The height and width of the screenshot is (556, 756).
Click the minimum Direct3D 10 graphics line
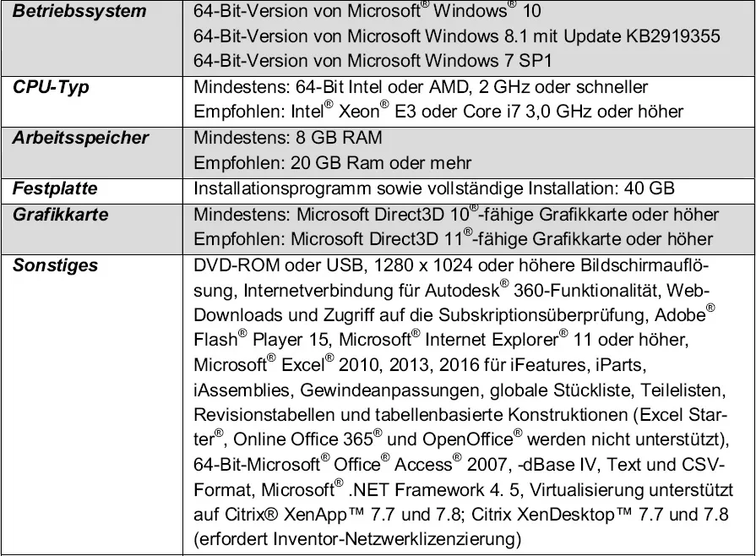coord(456,215)
